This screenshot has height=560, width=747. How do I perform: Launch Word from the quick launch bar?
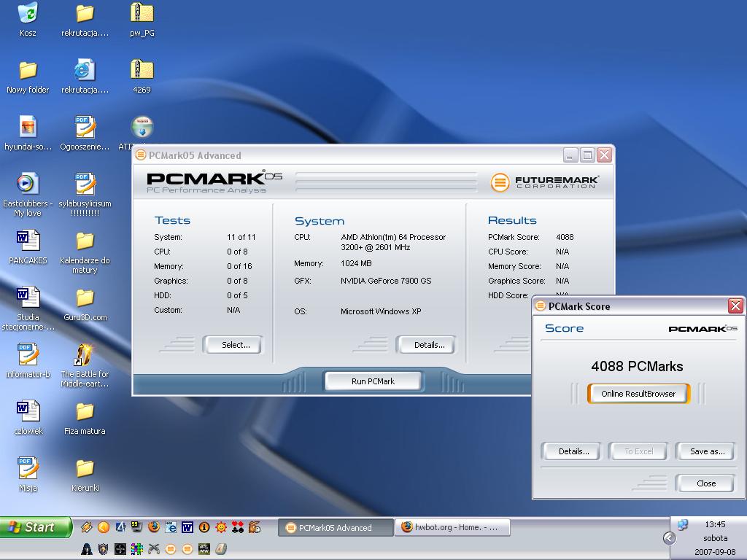(x=187, y=527)
